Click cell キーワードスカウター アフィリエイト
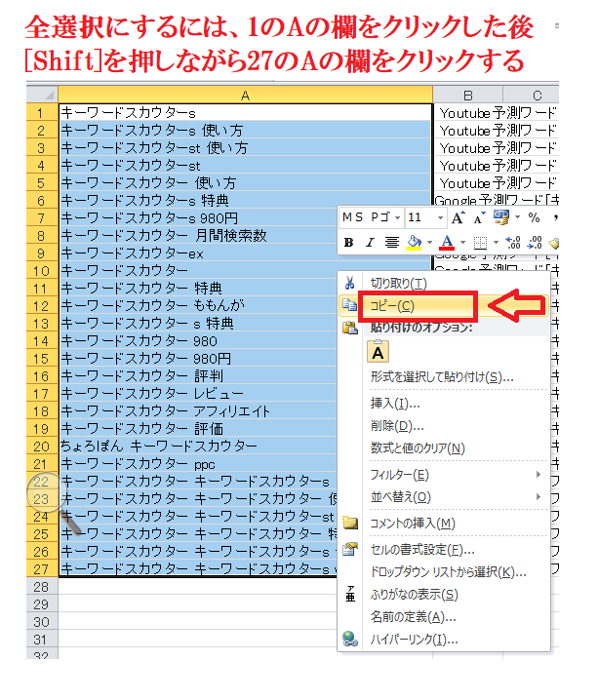598x700 pixels. (x=199, y=410)
